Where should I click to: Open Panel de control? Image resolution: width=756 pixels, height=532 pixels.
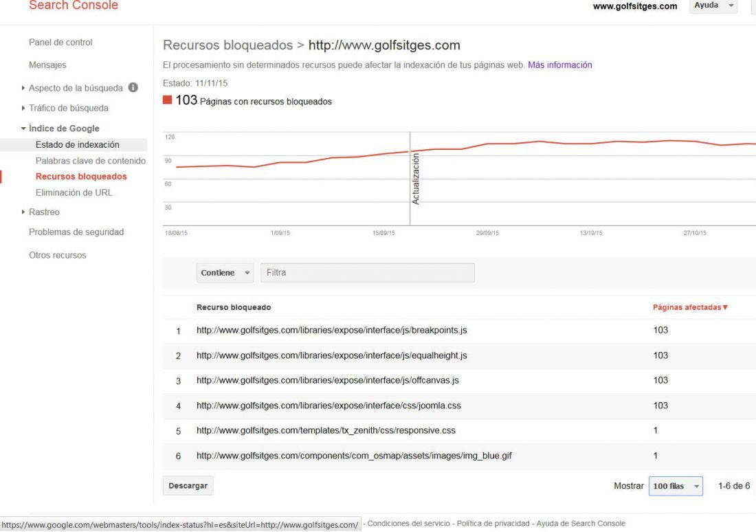(x=60, y=42)
